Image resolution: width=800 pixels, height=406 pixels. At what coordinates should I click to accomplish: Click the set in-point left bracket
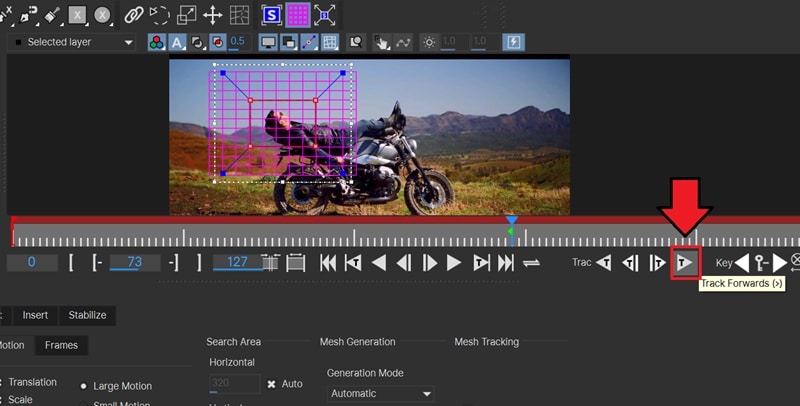coord(71,263)
